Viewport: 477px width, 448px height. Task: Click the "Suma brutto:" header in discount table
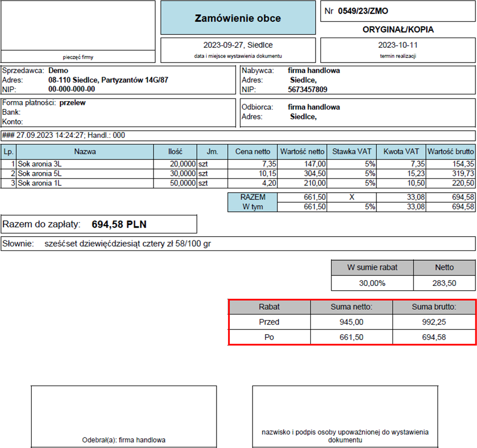[434, 307]
